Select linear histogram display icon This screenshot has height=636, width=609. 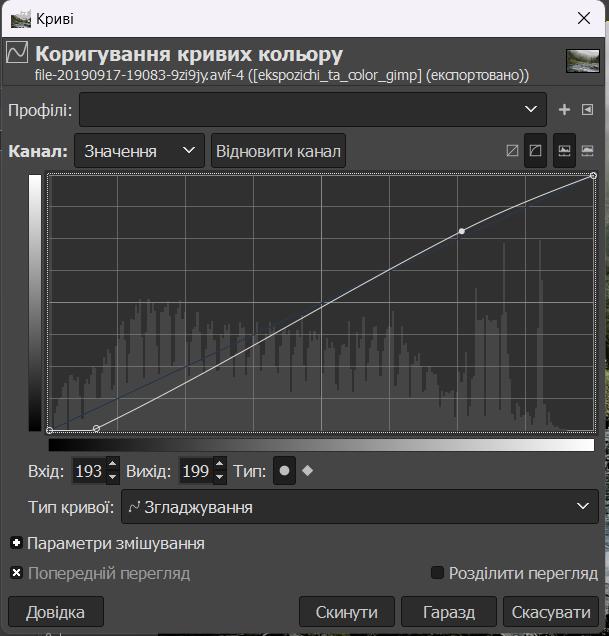click(564, 151)
